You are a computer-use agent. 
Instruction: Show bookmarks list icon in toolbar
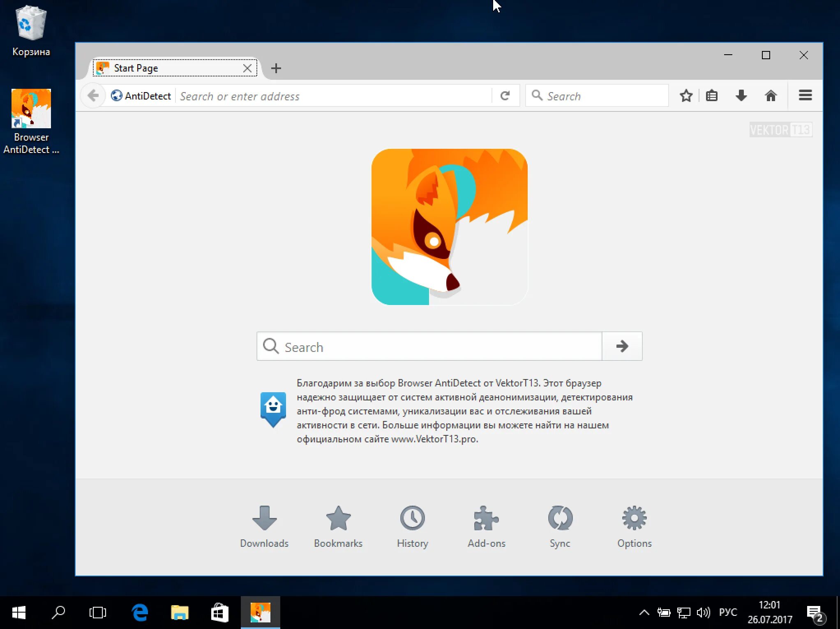(712, 96)
